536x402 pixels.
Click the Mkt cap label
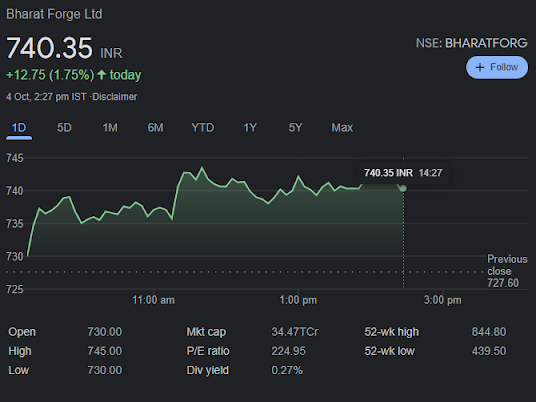tap(206, 332)
